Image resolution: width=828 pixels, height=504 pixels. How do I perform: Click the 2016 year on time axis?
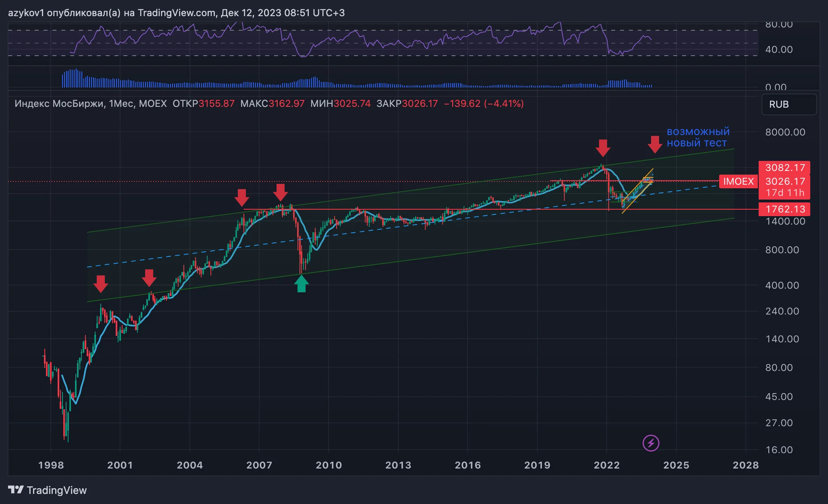coord(468,465)
